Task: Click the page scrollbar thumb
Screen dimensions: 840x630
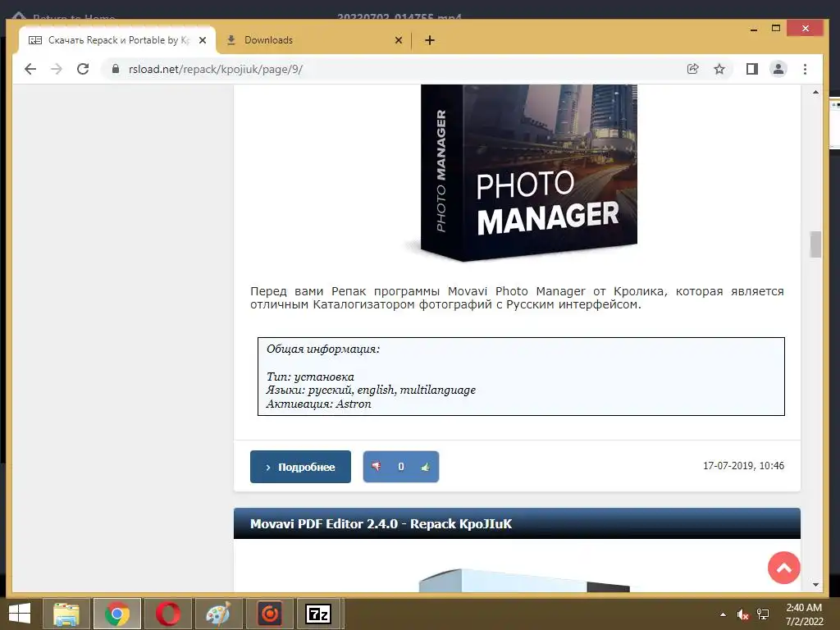Action: pos(815,244)
